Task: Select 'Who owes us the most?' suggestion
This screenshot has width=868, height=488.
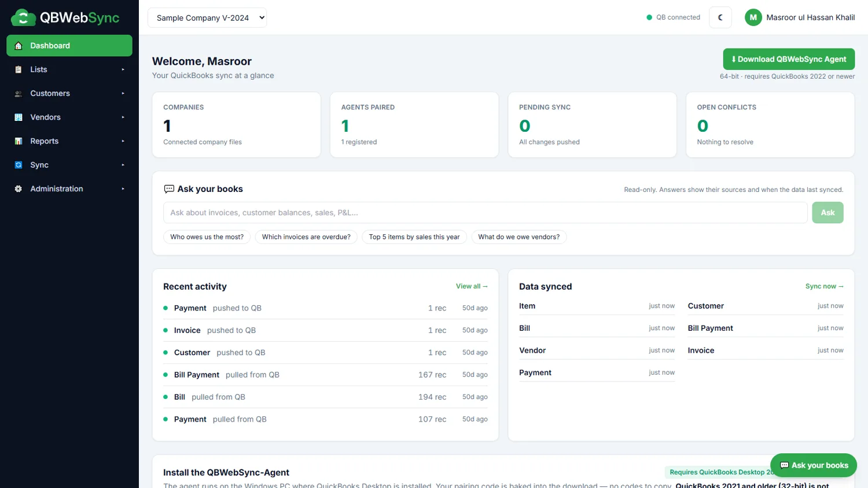Action: click(x=207, y=237)
